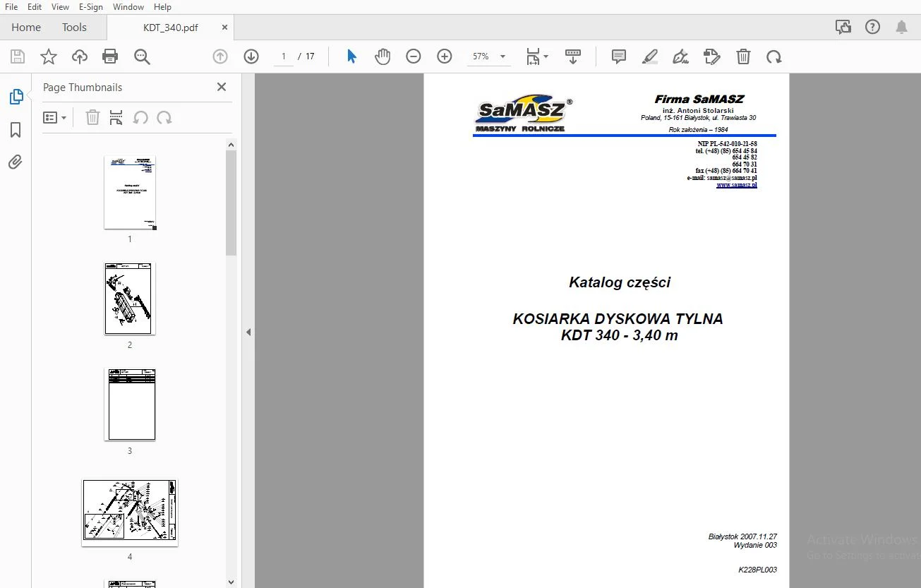The height and width of the screenshot is (588, 921).
Task: Select page 1 thumbnail
Action: tap(130, 192)
